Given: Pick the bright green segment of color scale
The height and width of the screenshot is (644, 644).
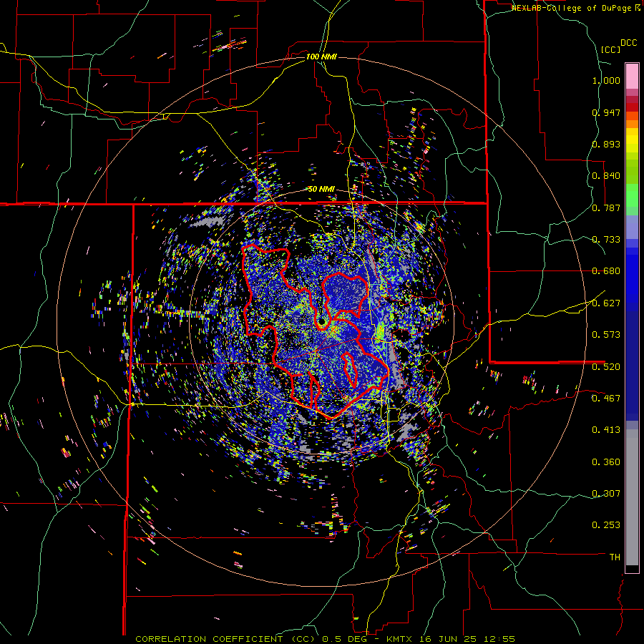Looking at the screenshot, I should tap(632, 195).
